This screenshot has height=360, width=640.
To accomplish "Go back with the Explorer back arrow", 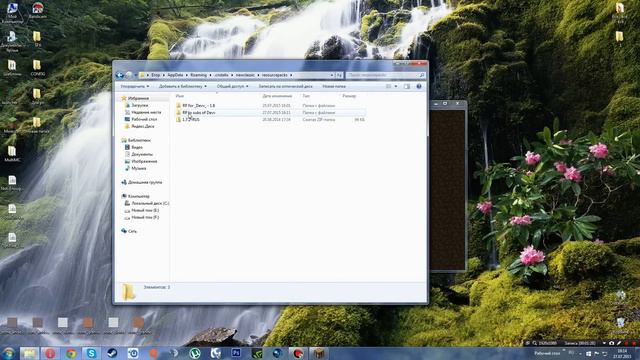I will [x=120, y=75].
